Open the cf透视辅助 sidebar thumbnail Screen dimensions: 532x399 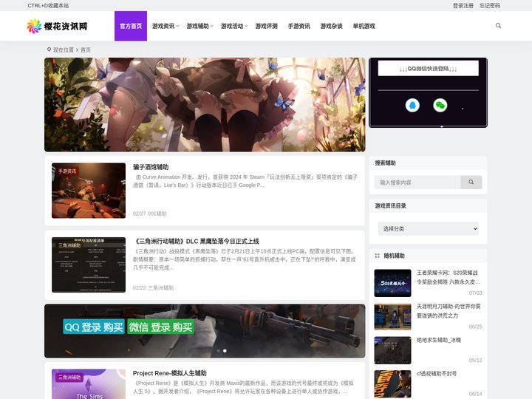pyautogui.click(x=392, y=383)
